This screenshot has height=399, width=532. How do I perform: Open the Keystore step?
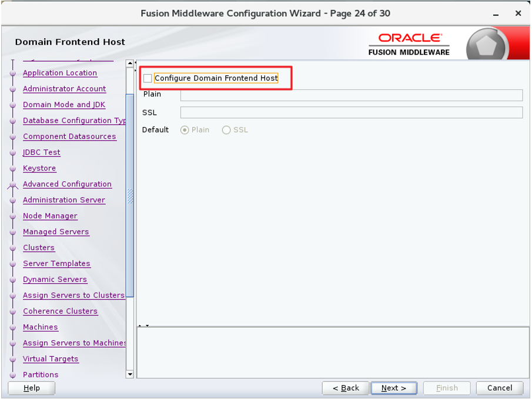pos(40,168)
